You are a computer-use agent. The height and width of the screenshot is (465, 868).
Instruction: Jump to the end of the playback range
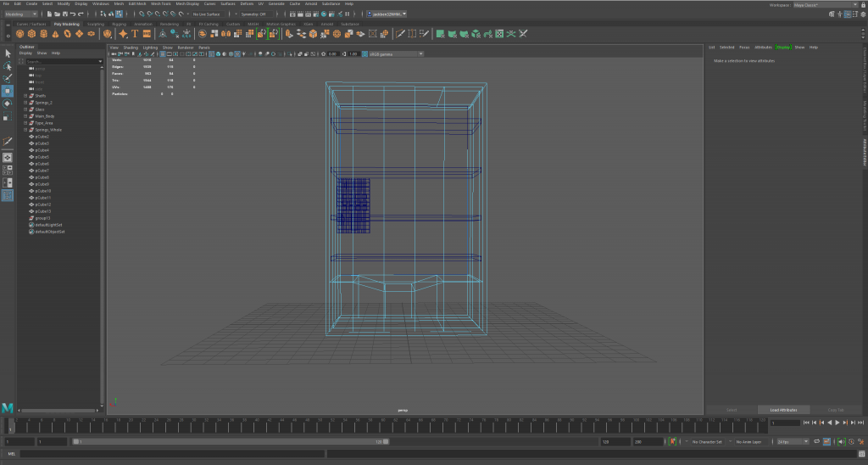coord(859,422)
